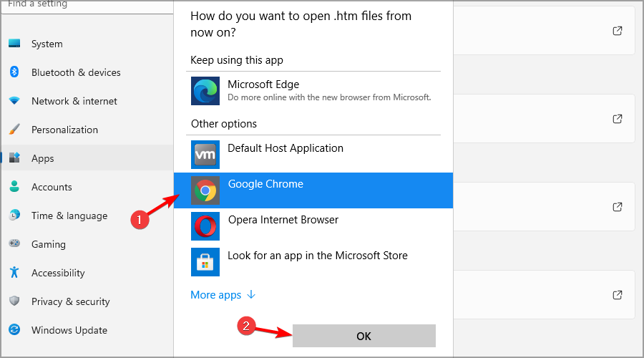Choose Opera Internet Browser

pyautogui.click(x=313, y=226)
